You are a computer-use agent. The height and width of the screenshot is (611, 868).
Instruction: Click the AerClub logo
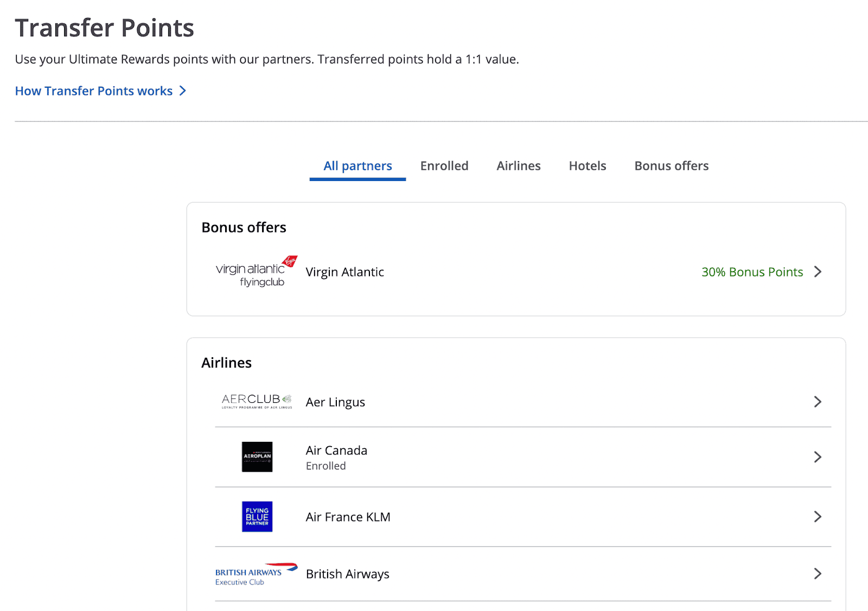[257, 402]
